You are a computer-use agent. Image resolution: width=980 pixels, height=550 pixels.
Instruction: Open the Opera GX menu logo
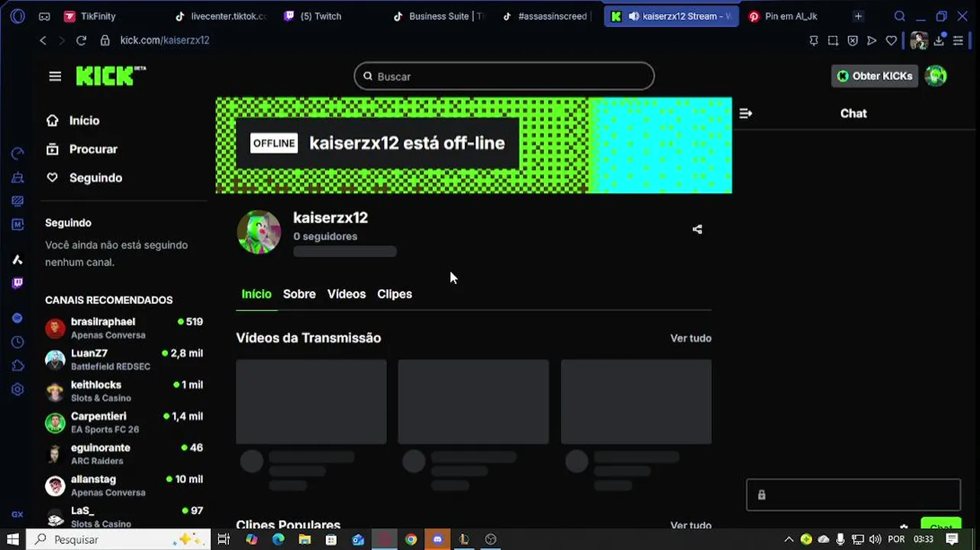(18, 16)
